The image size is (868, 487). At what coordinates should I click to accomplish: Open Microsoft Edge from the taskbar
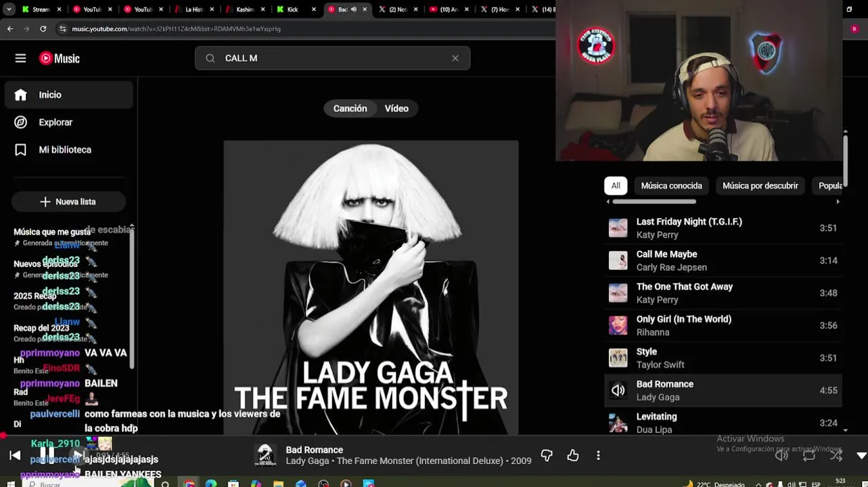click(211, 484)
